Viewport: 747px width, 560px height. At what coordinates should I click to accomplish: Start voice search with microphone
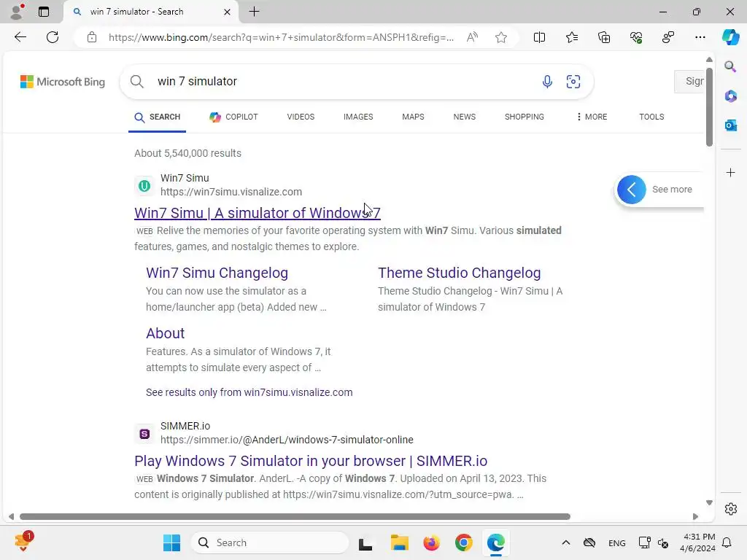pos(547,82)
